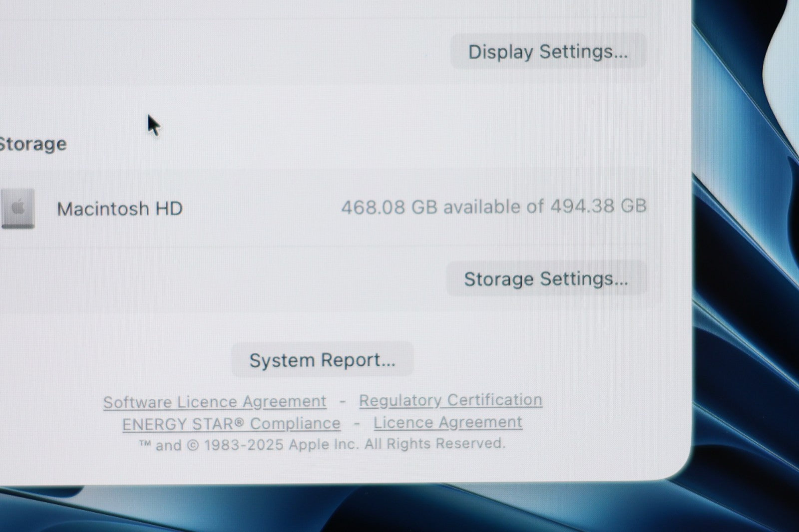The height and width of the screenshot is (532, 799).
Task: Click the 494.38 GB total capacity
Action: (x=598, y=206)
